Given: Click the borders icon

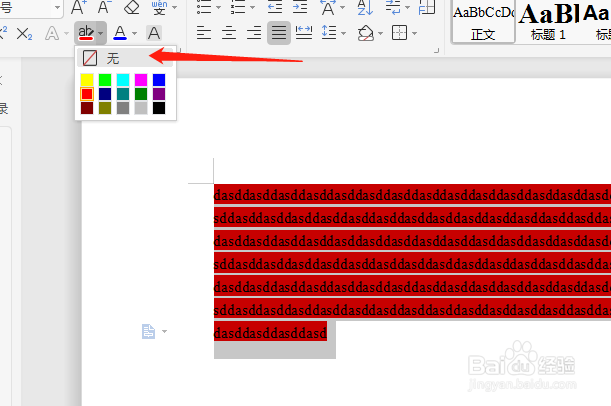Looking at the screenshot, I should 399,33.
